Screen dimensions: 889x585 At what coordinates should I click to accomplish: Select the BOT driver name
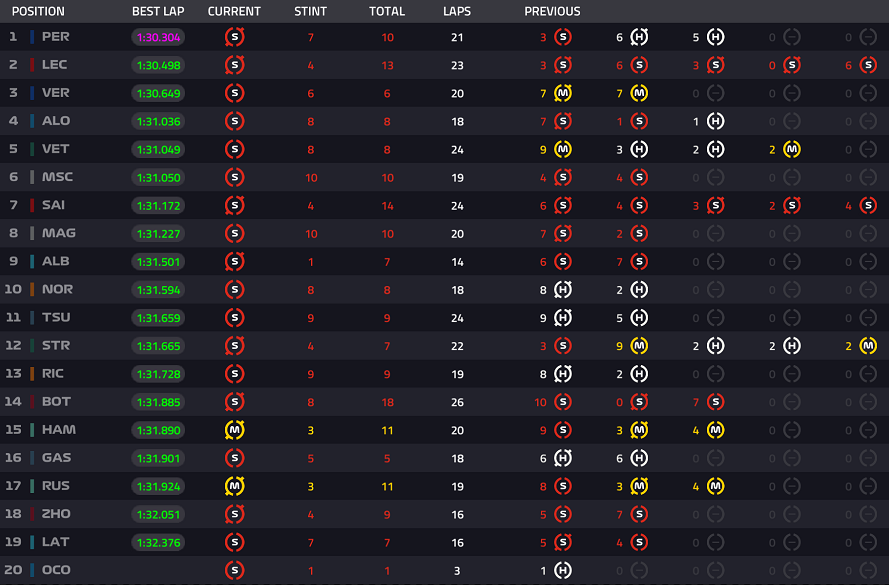(x=56, y=402)
